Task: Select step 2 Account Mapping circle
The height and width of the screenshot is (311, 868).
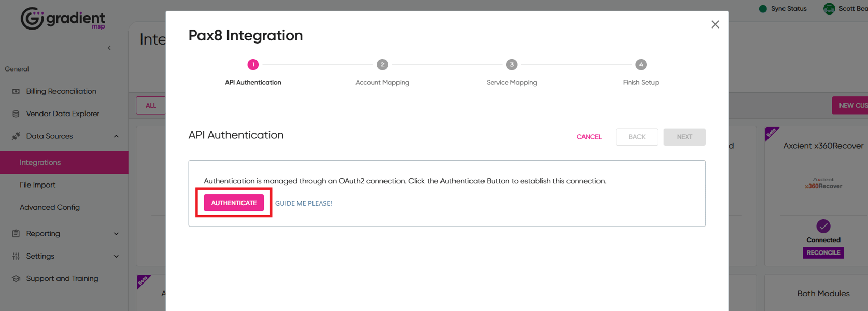Action: click(x=382, y=65)
